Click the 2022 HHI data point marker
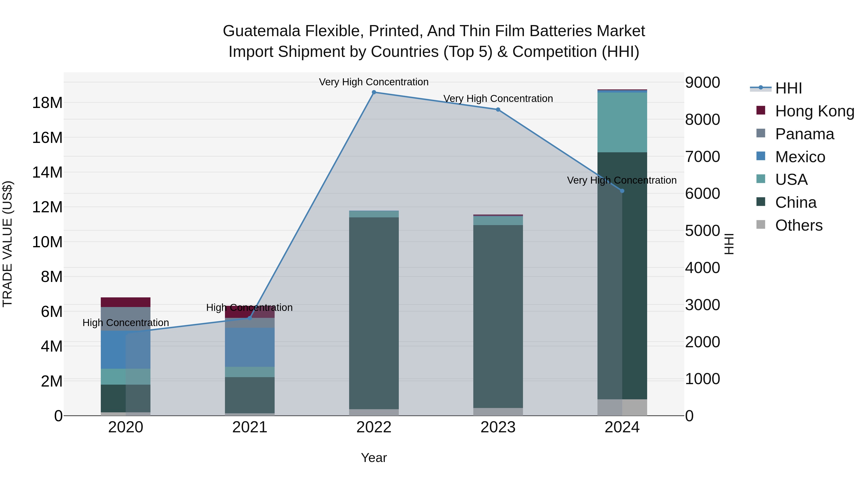The width and height of the screenshot is (868, 488). pyautogui.click(x=374, y=92)
